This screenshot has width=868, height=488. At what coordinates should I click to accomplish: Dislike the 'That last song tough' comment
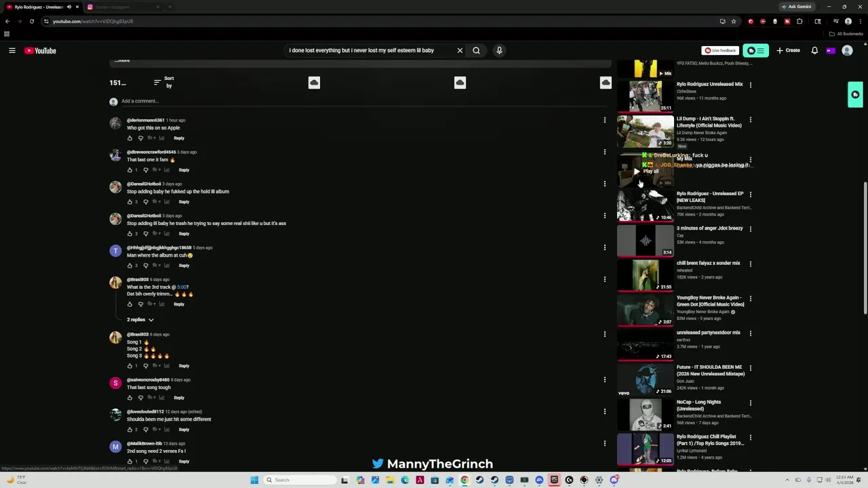point(140,397)
